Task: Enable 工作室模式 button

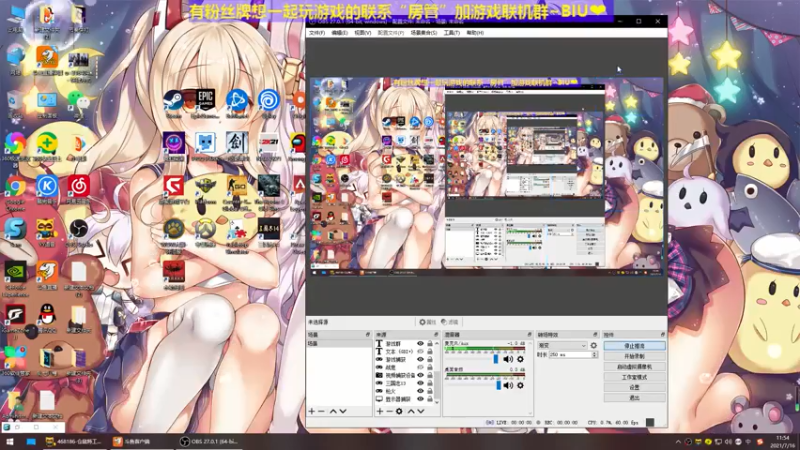Action: point(635,377)
